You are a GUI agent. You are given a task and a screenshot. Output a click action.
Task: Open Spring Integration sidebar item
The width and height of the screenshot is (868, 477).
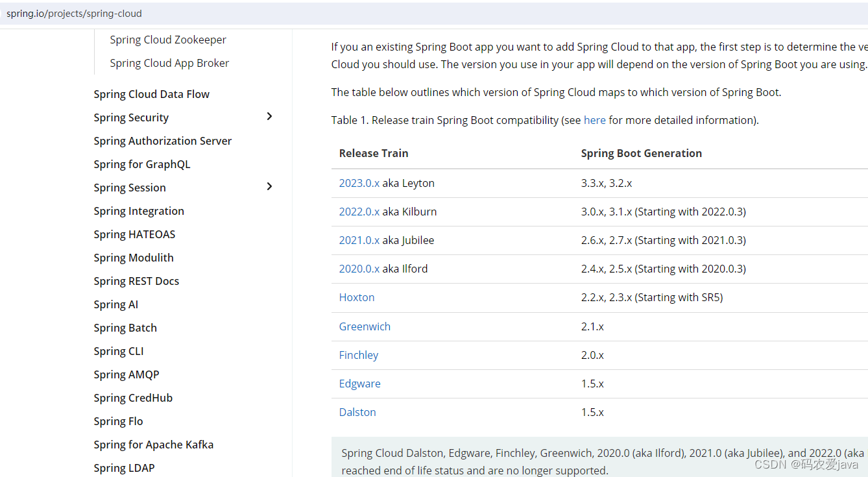(x=139, y=211)
